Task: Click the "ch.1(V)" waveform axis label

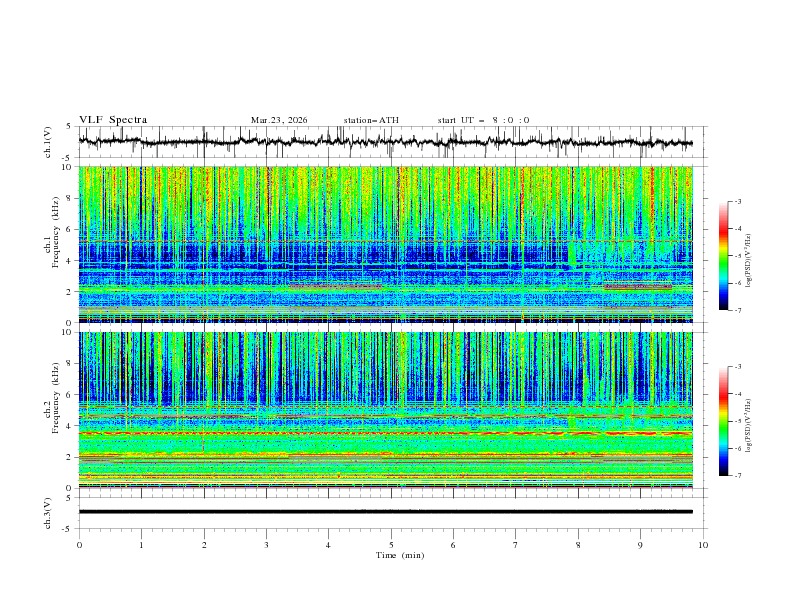Action: (48, 142)
